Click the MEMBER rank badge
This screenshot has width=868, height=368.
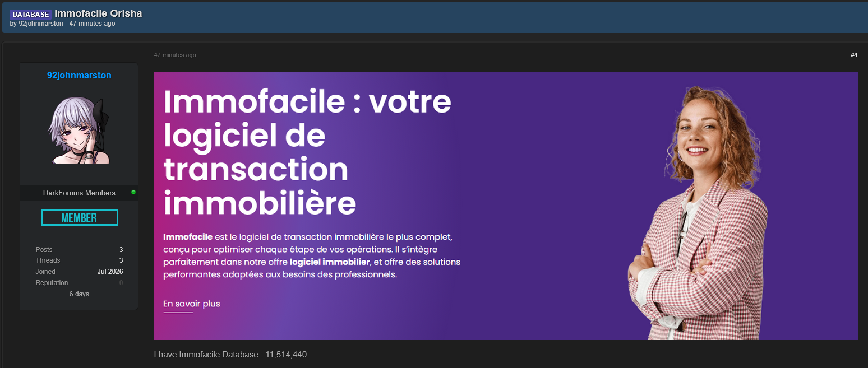(x=79, y=218)
